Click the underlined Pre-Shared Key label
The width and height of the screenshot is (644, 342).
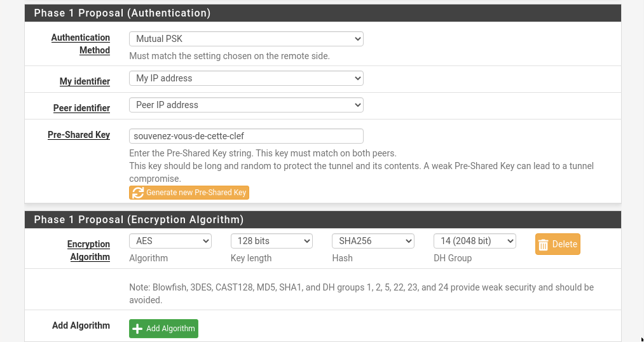click(79, 135)
